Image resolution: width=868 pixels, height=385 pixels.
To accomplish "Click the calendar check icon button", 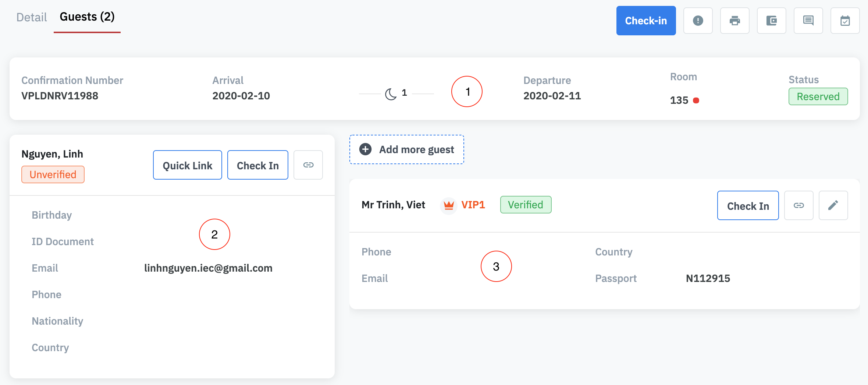I will (x=845, y=21).
